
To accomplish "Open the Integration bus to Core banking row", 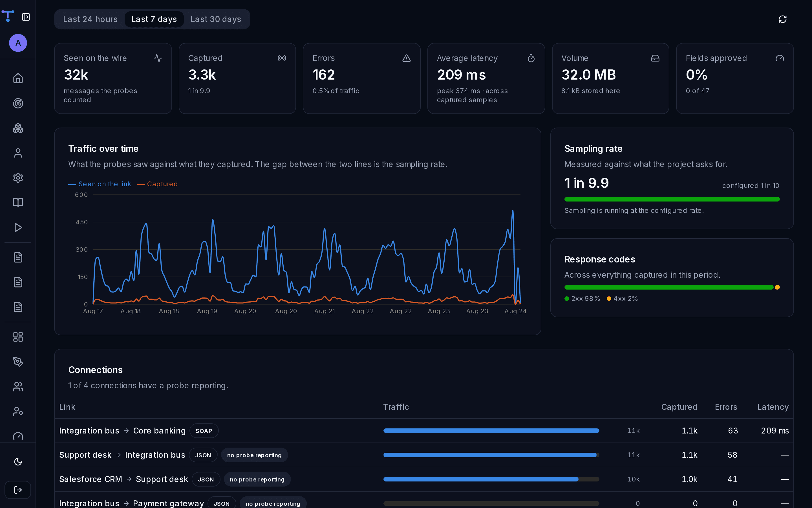I will coord(424,431).
